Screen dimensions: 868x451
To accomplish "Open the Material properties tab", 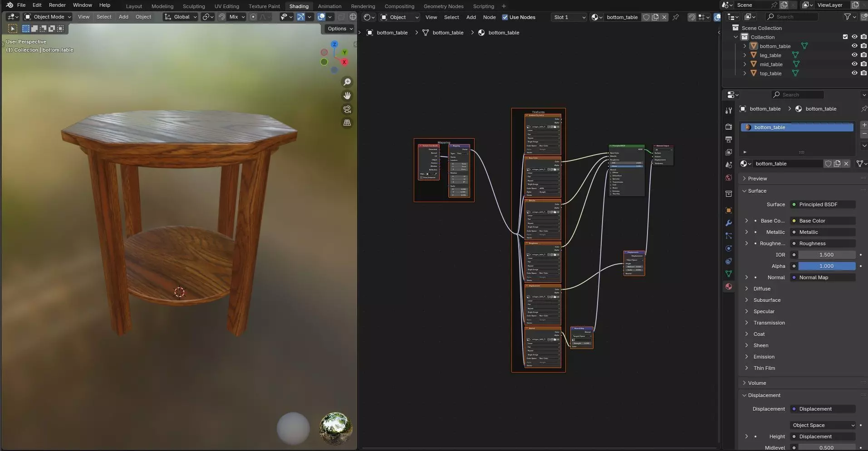I will click(729, 286).
